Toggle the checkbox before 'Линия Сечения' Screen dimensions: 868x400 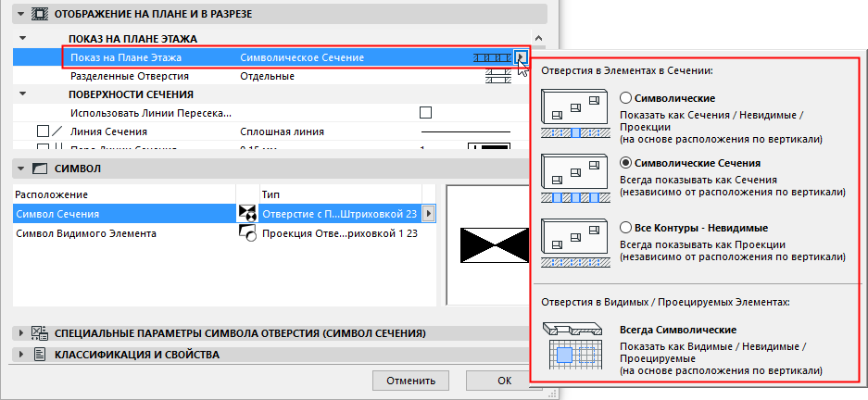pos(43,131)
